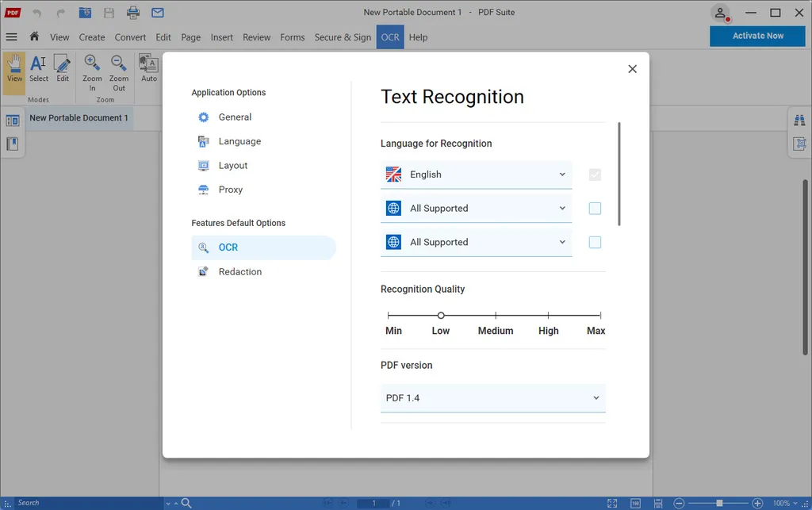Click the PDF logo in title bar
The image size is (812, 510).
click(x=13, y=13)
